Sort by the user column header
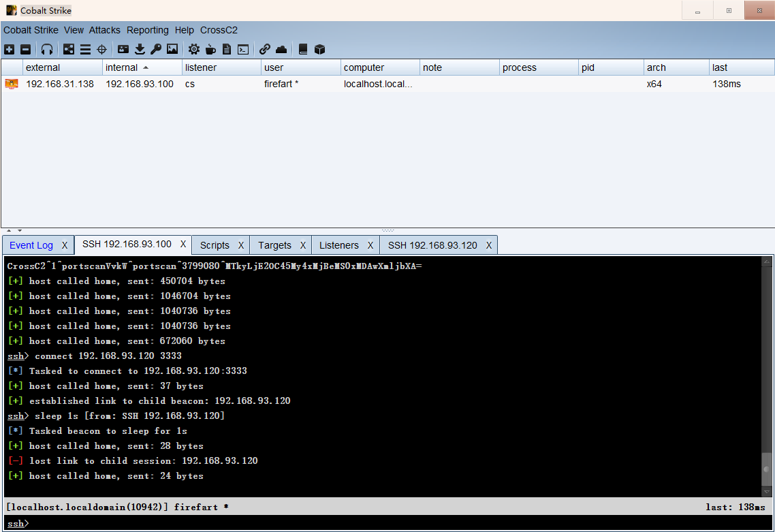Viewport: 775px width, 532px height. [x=300, y=67]
